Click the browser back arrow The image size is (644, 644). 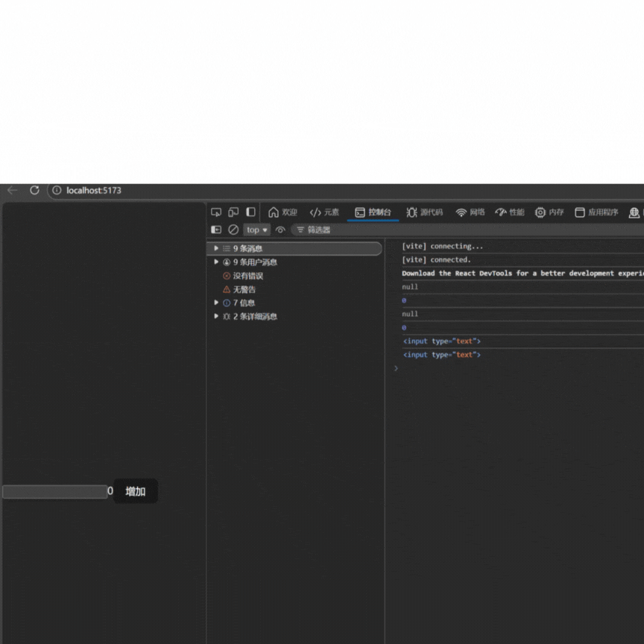[x=13, y=190]
